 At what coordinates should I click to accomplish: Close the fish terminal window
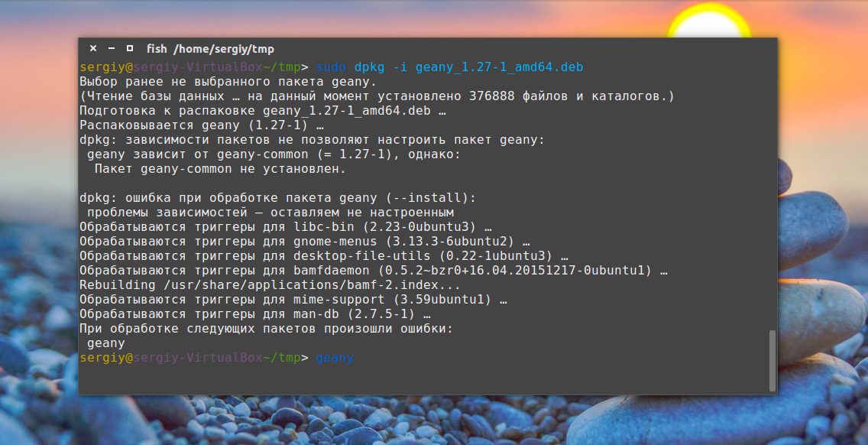(93, 48)
